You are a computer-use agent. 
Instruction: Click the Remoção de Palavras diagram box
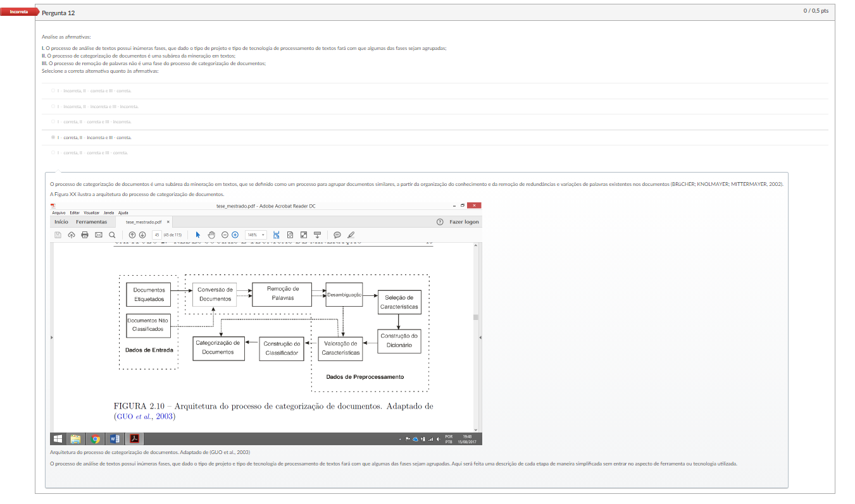click(282, 294)
